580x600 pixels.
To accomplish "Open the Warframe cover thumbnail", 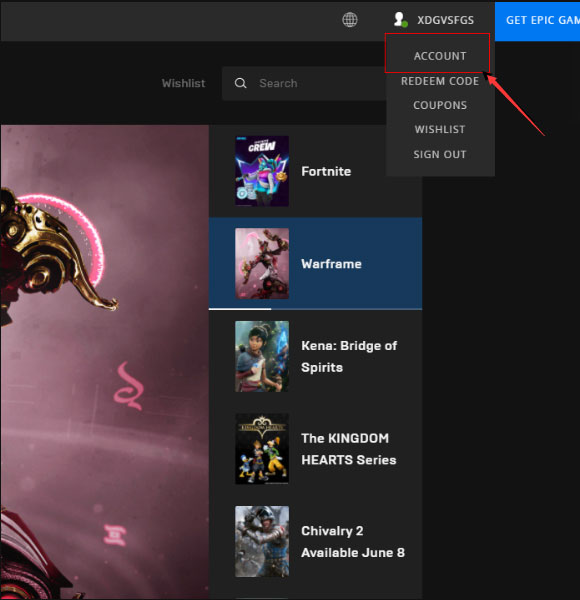I will 262,264.
